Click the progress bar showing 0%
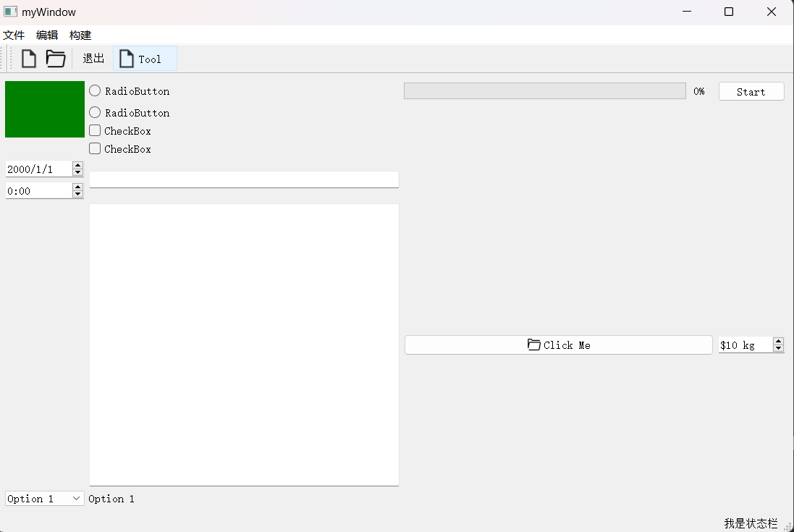The width and height of the screenshot is (794, 532). [x=545, y=91]
